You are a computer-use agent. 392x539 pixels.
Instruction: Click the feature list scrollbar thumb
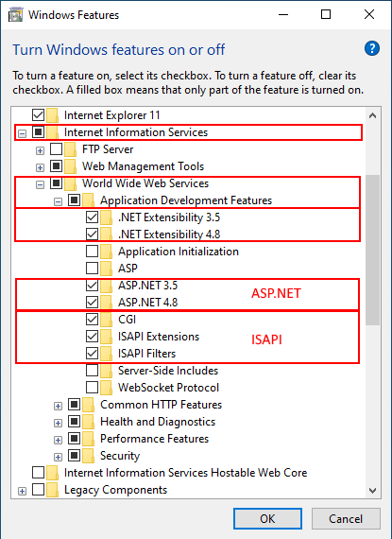tap(373, 250)
